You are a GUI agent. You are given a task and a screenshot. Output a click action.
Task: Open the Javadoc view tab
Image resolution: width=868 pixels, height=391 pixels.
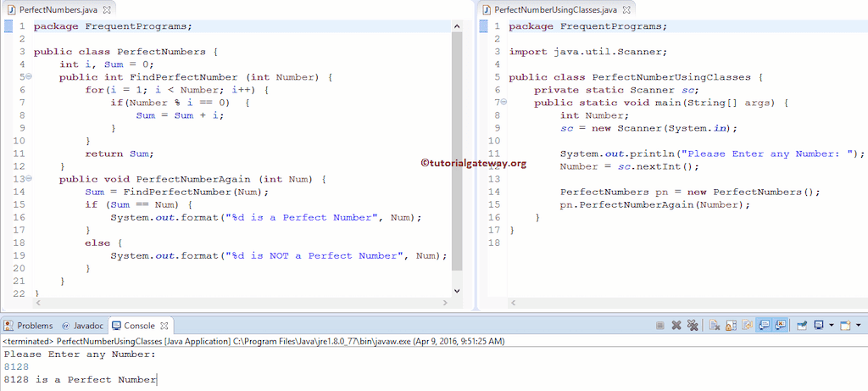(x=81, y=326)
